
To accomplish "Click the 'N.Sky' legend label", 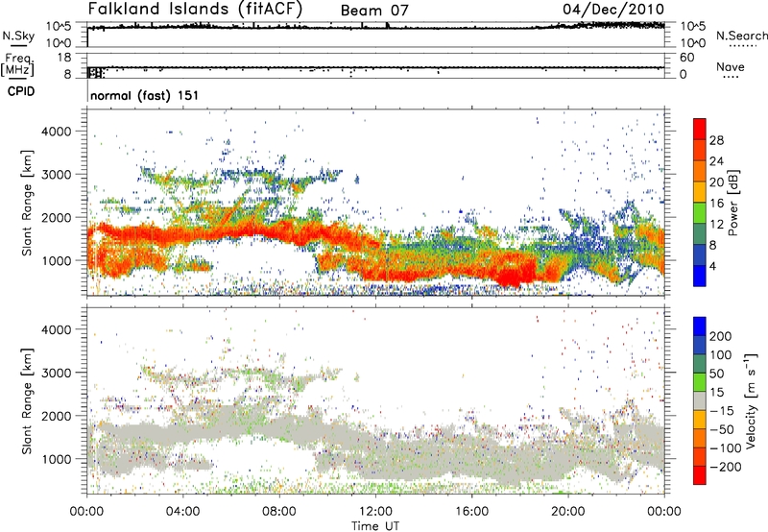I will (x=18, y=36).
